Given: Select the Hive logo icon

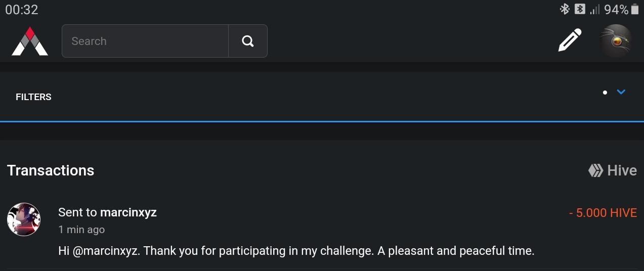Looking at the screenshot, I should click(596, 170).
